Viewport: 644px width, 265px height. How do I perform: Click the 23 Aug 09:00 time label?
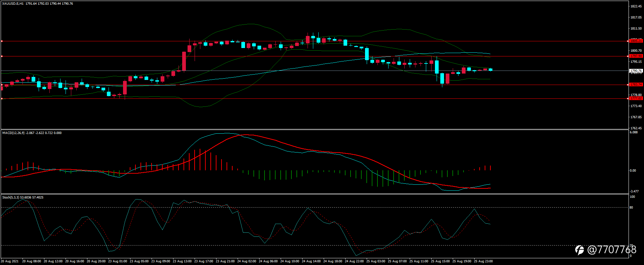(x=161, y=261)
